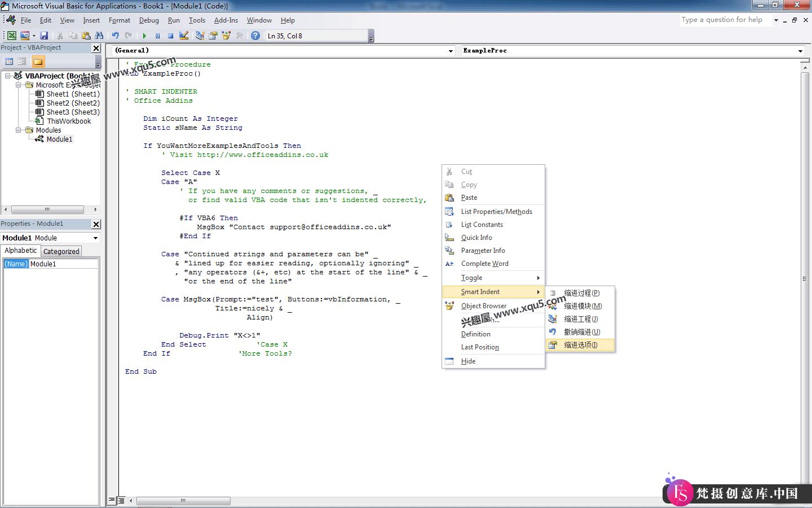Open the ExampleProc procedure dropdown
The height and width of the screenshot is (508, 812).
tap(800, 51)
